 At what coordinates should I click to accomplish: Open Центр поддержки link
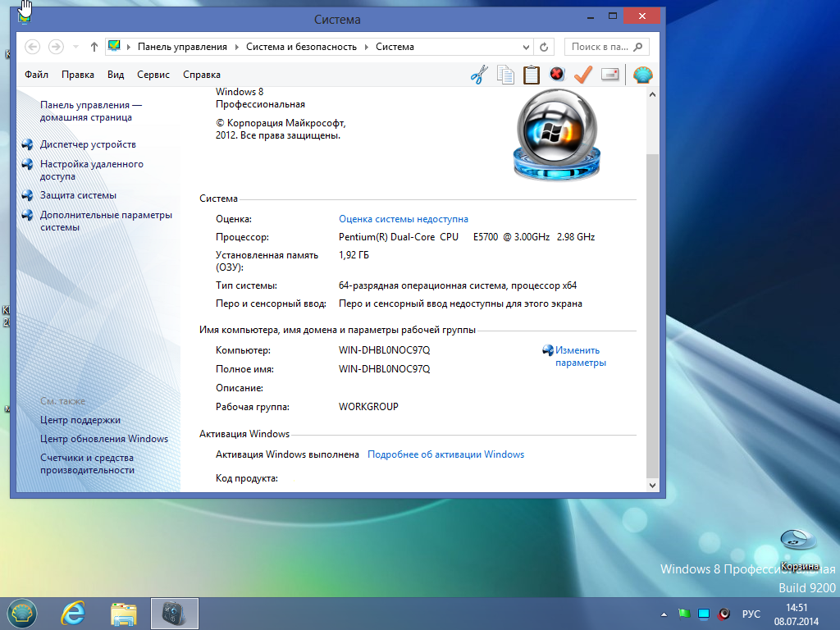80,420
